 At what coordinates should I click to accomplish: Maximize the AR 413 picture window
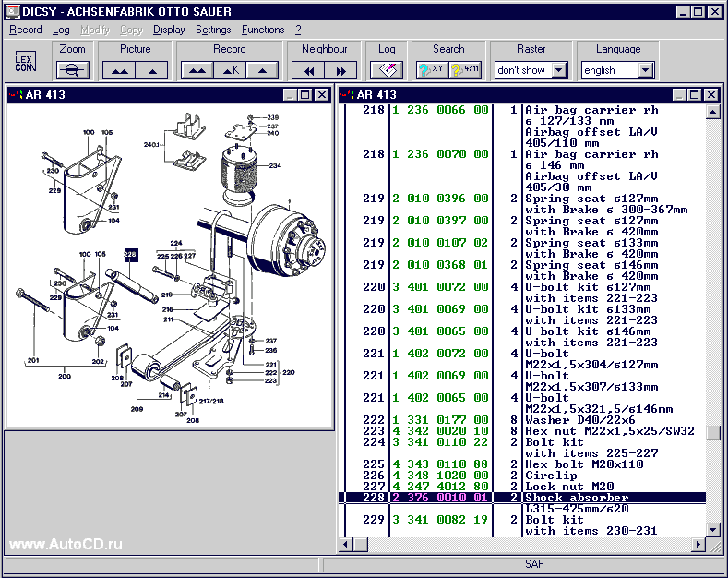[305, 95]
